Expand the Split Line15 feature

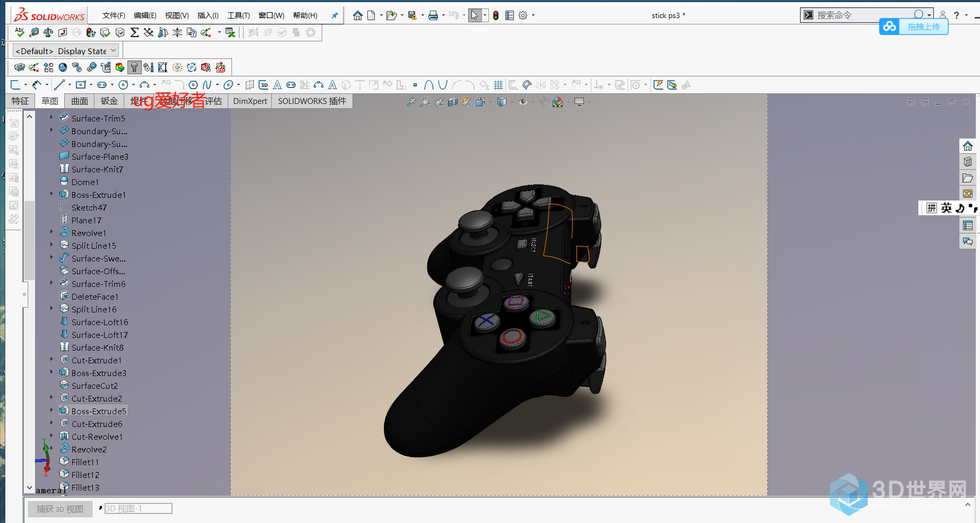tap(51, 245)
